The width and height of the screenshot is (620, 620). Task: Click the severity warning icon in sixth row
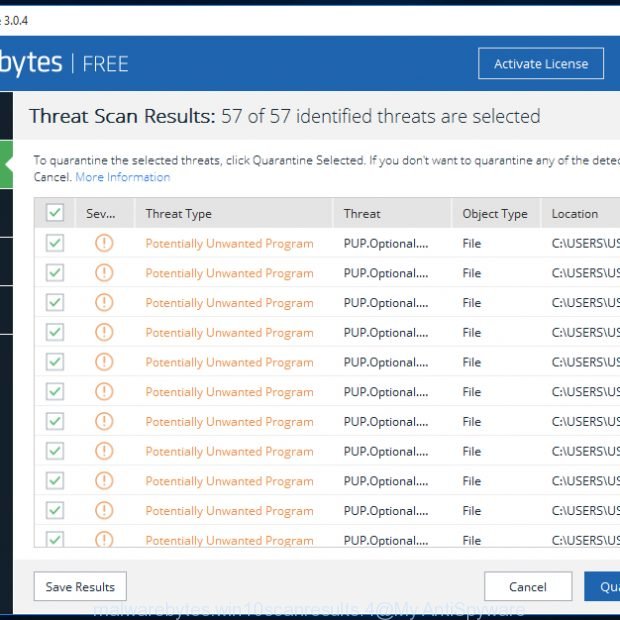pyautogui.click(x=104, y=392)
